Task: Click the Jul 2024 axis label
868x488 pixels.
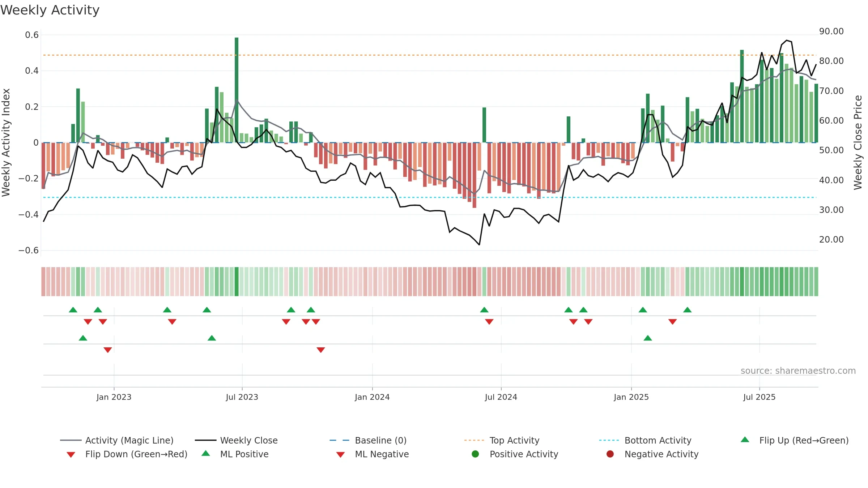Action: click(x=501, y=397)
